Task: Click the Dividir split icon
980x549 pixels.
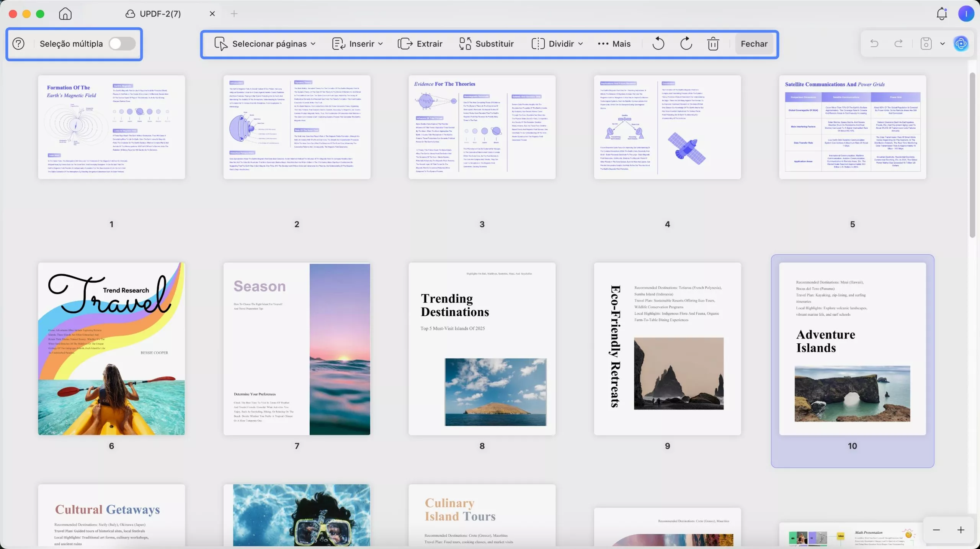Action: coord(538,44)
